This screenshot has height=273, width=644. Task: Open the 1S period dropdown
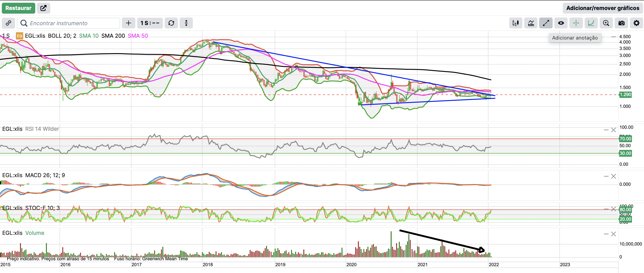pos(150,23)
